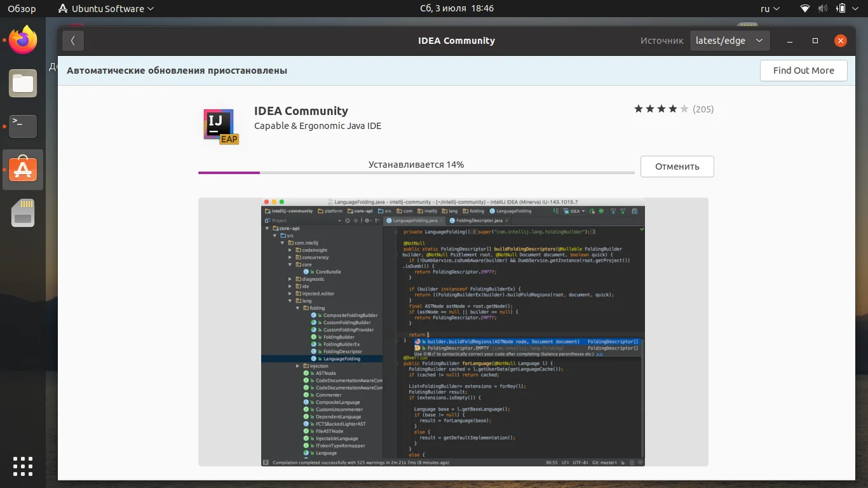
Task: Click the power icon in top bar
Action: pos(841,9)
